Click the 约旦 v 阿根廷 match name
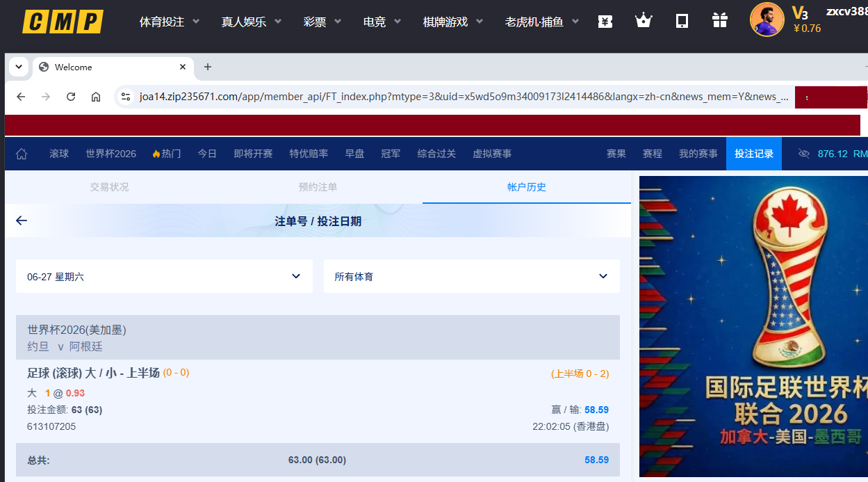Viewport: 868px width, 482px height. click(x=65, y=346)
